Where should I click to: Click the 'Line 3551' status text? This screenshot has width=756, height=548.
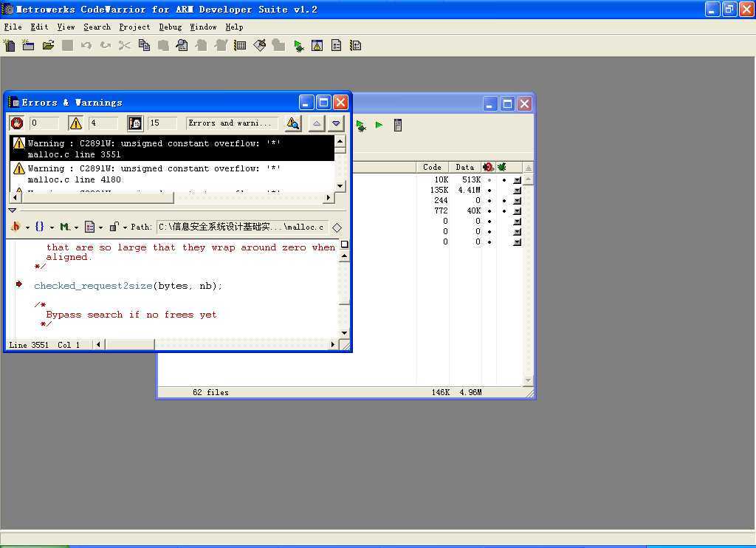pos(29,345)
